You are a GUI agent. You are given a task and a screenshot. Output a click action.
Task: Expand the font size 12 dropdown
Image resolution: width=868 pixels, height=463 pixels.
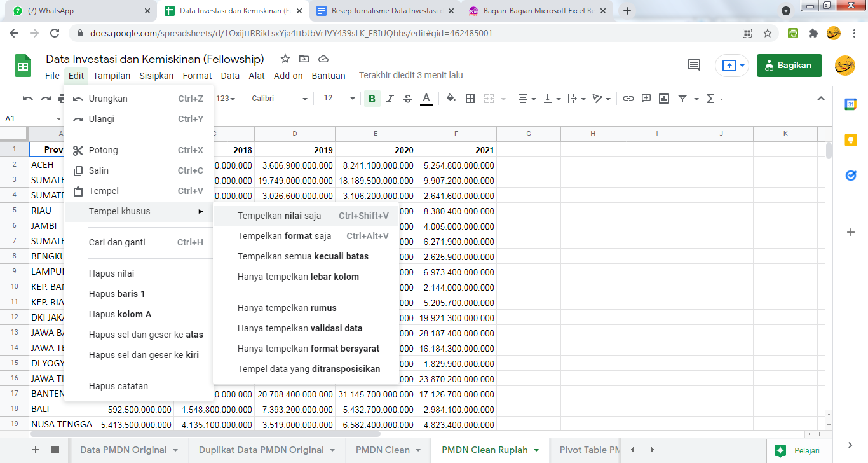(x=353, y=99)
